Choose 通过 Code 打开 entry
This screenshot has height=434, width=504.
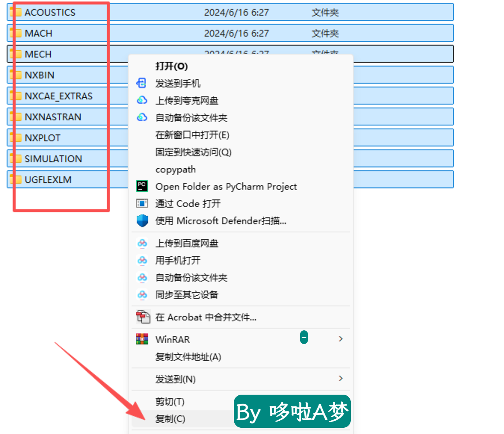click(188, 203)
